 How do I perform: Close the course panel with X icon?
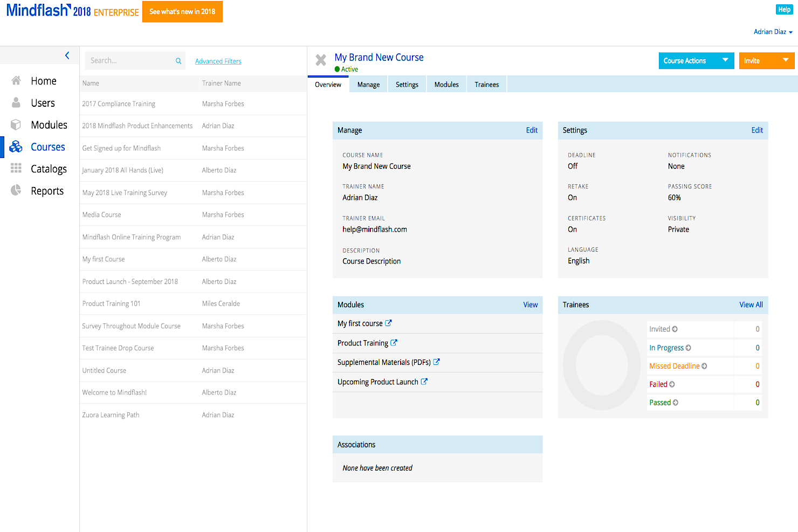coord(321,60)
